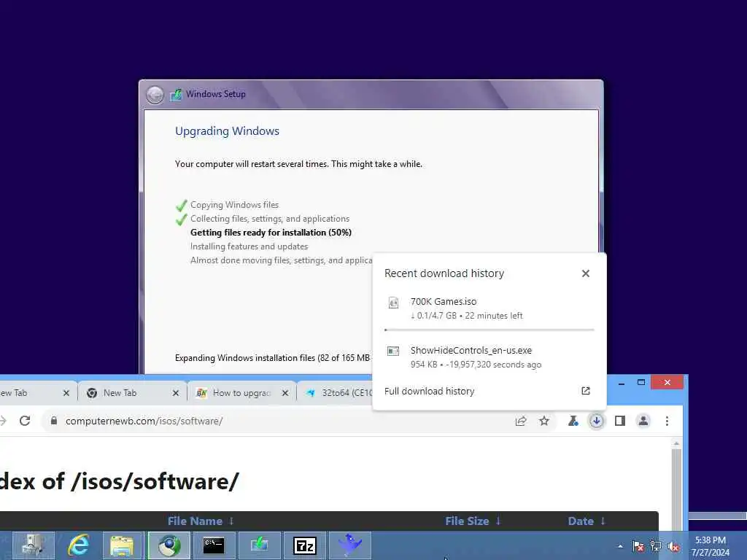Open Full download history link
This screenshot has width=747, height=560.
pyautogui.click(x=429, y=391)
